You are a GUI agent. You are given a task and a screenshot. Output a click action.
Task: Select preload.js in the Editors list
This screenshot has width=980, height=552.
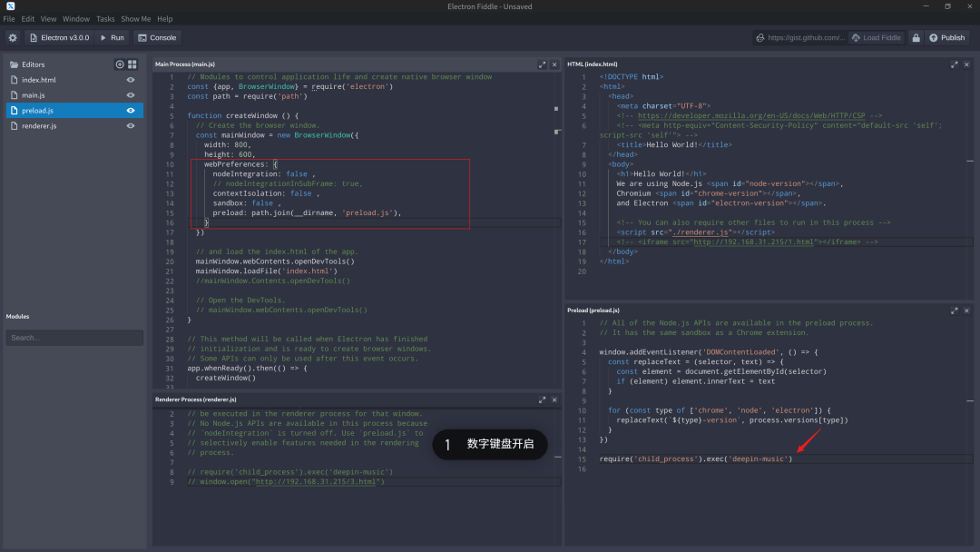[74, 111]
